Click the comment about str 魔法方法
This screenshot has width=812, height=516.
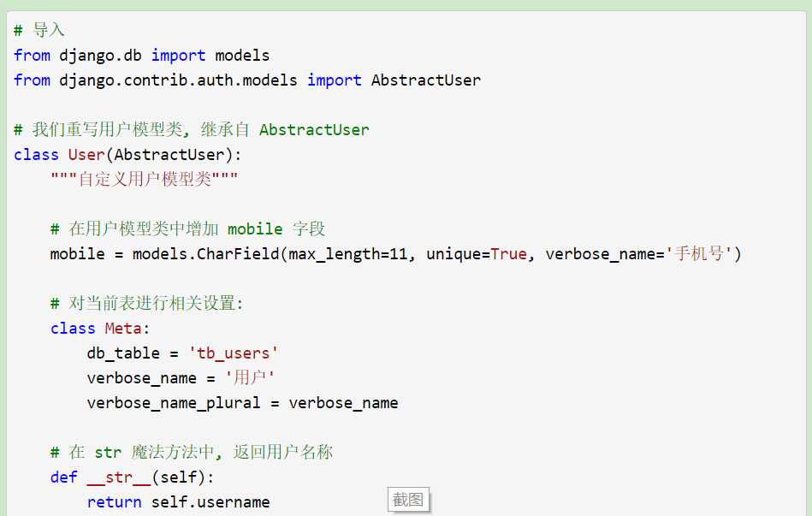point(192,453)
